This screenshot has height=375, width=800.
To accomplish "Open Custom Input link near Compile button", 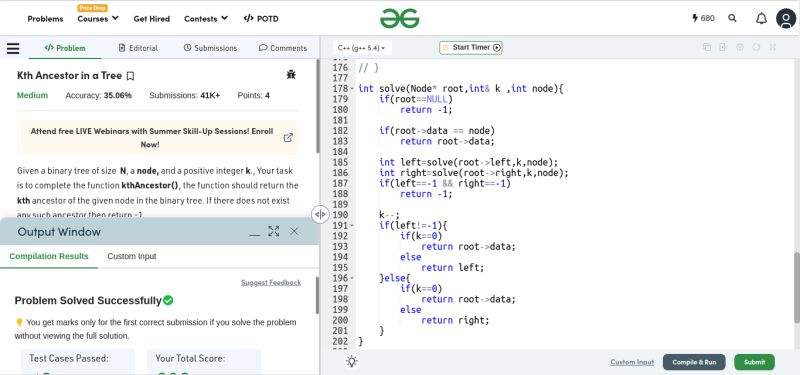I will (632, 362).
